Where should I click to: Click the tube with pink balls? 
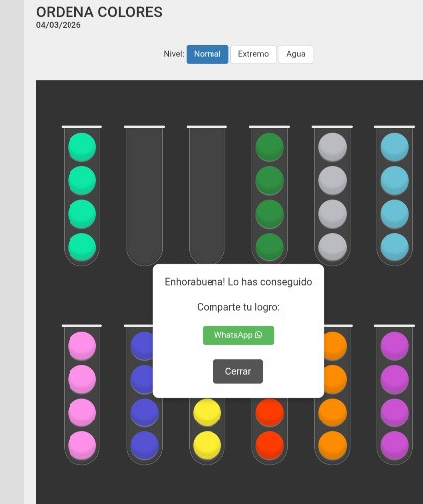pos(81,395)
